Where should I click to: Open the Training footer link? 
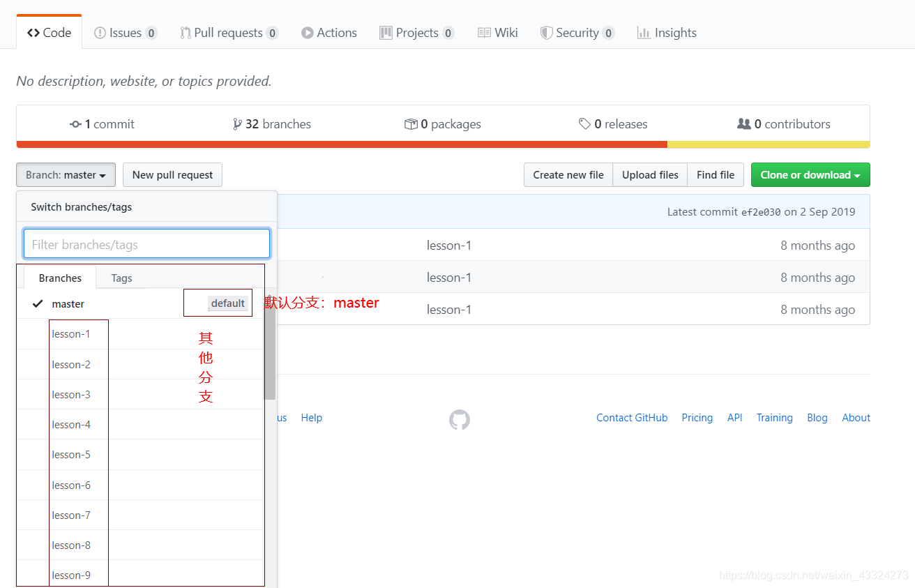[774, 418]
